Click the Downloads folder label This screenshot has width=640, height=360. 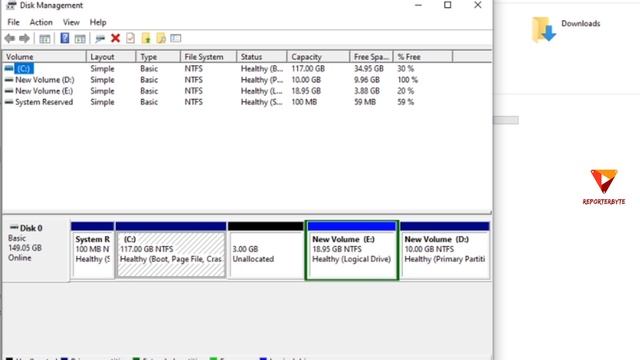point(580,24)
